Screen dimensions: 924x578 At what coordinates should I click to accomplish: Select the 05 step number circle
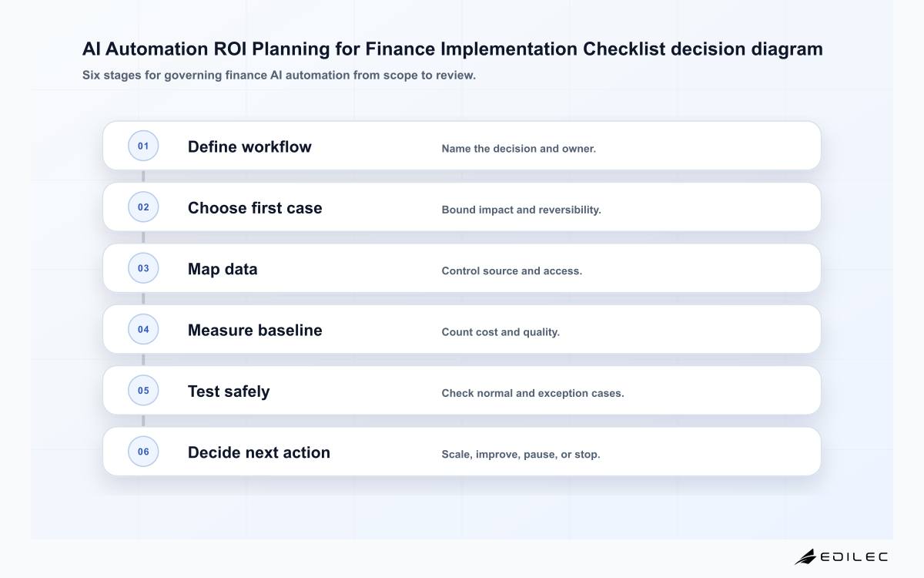pos(143,390)
